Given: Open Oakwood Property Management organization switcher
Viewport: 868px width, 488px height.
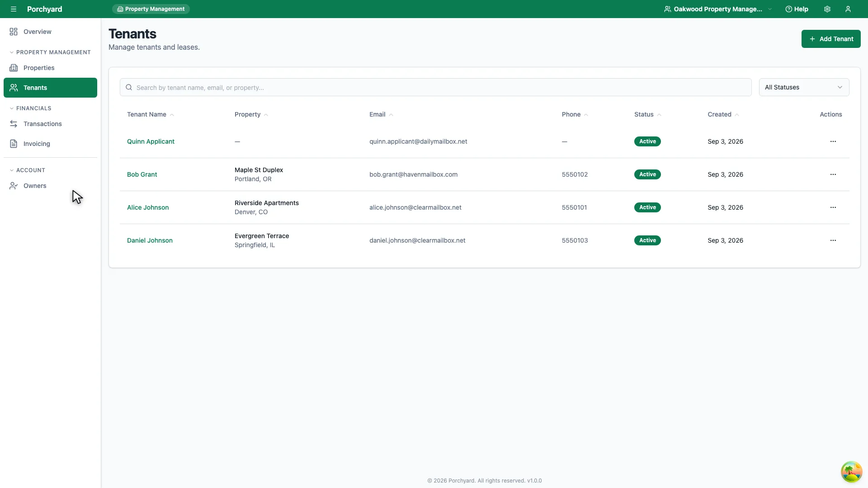Looking at the screenshot, I should coord(718,9).
